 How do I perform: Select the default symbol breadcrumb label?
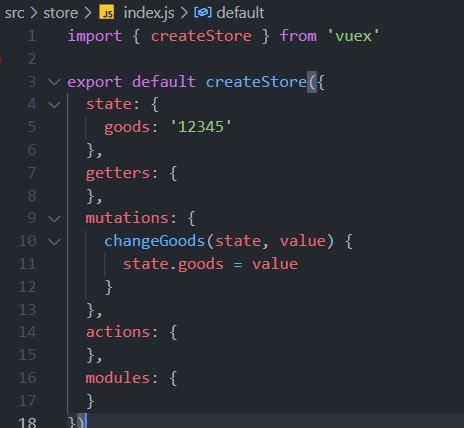[x=240, y=13]
